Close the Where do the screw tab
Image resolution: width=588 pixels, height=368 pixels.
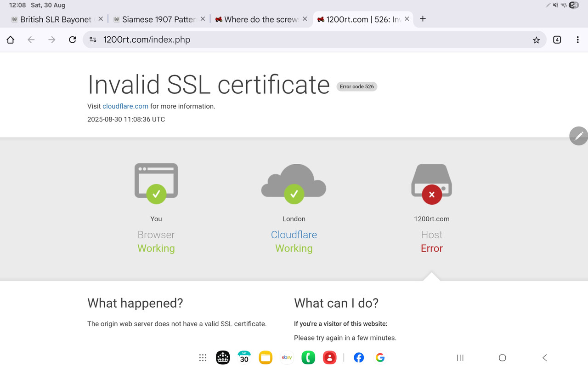[305, 19]
